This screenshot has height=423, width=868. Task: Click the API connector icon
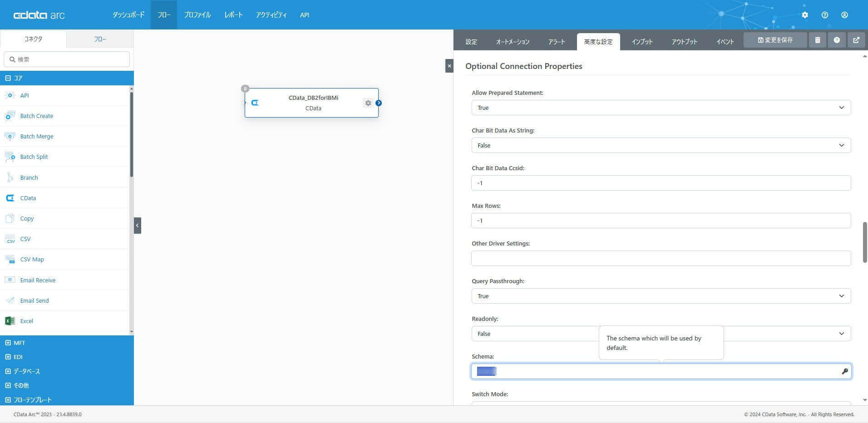pos(10,95)
